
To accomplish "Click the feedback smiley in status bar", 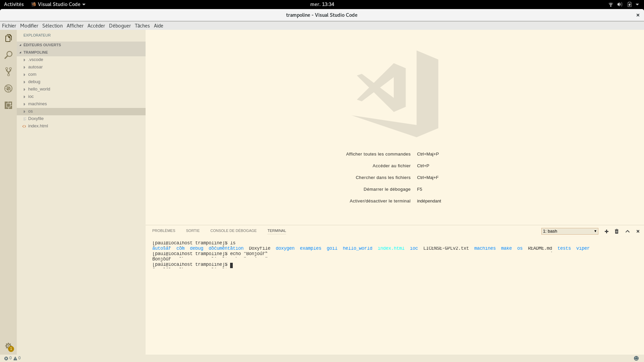I will (636, 358).
